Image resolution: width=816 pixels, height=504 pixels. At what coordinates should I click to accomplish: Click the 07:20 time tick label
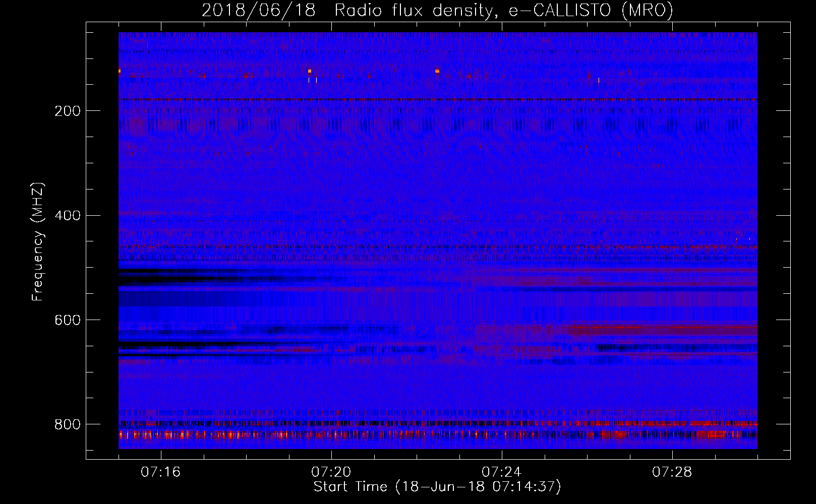pyautogui.click(x=331, y=472)
